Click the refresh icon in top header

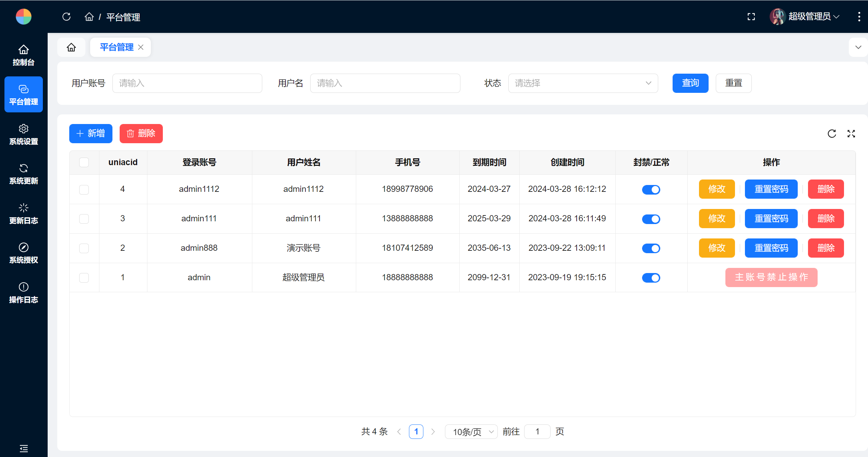coord(67,16)
